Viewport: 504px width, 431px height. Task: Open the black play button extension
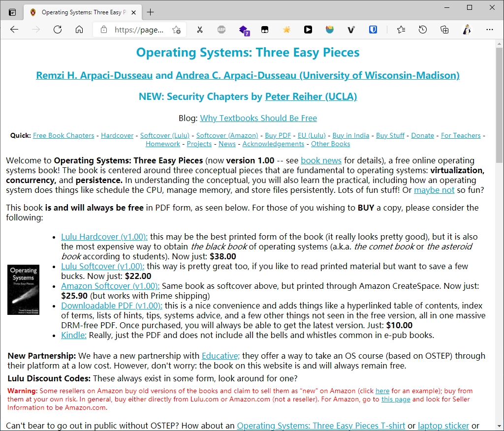pos(308,30)
